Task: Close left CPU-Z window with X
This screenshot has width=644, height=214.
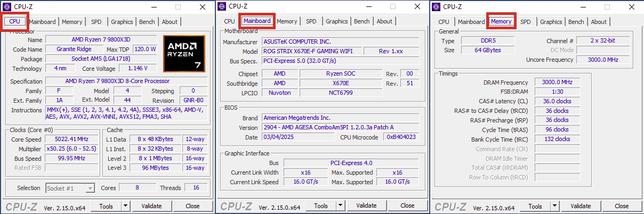Action: [203, 7]
